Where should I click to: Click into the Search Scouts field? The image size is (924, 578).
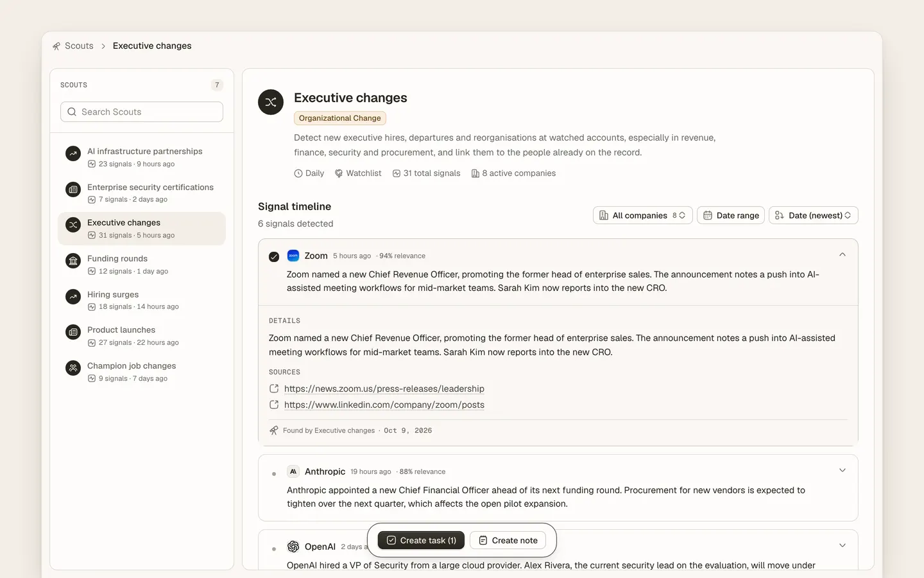pyautogui.click(x=142, y=112)
